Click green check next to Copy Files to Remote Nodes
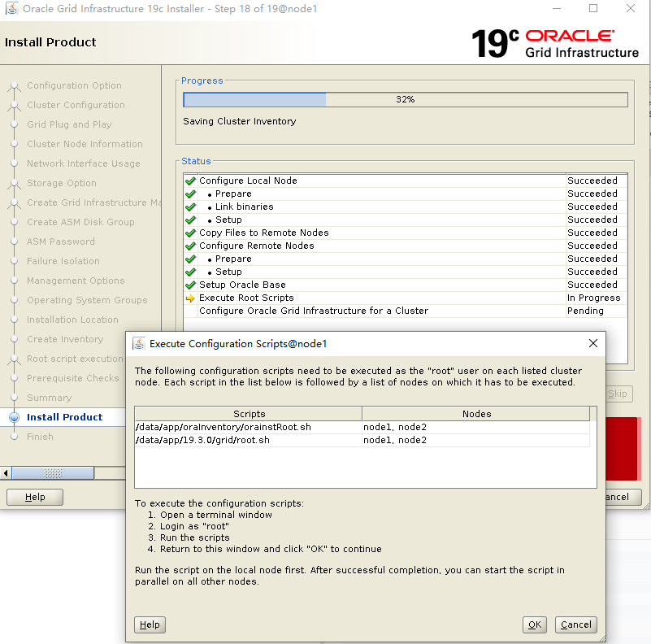 pos(190,233)
